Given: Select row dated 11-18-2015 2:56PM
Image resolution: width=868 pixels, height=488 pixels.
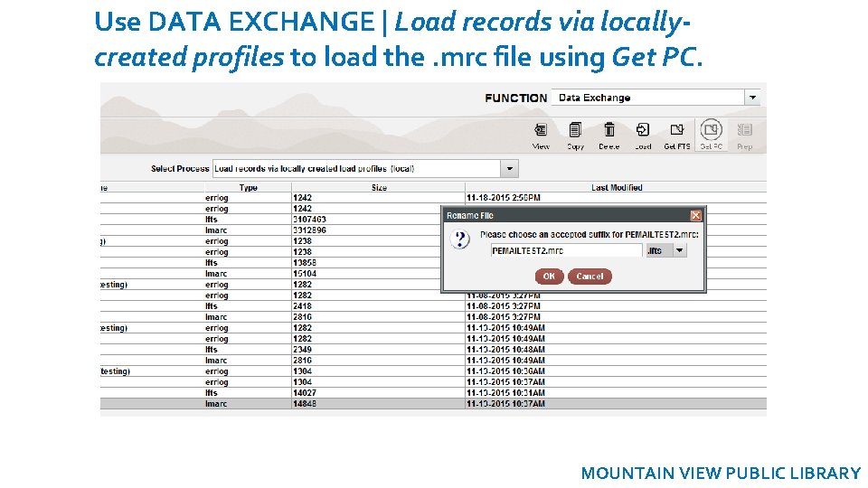Looking at the screenshot, I should pyautogui.click(x=433, y=198).
